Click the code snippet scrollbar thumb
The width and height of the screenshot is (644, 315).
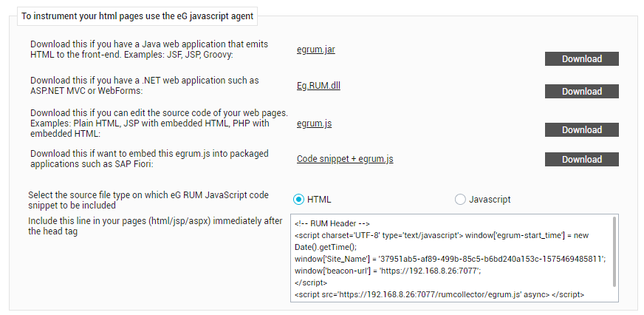614,251
